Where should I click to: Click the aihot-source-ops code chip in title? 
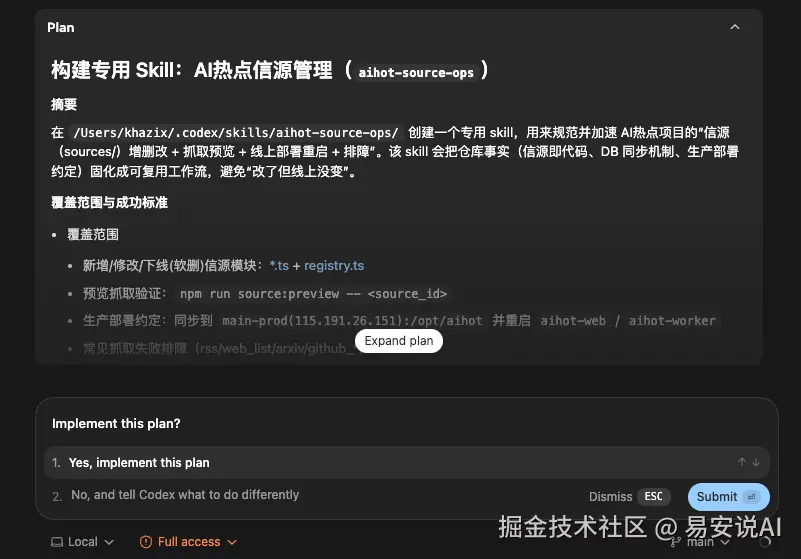416,73
